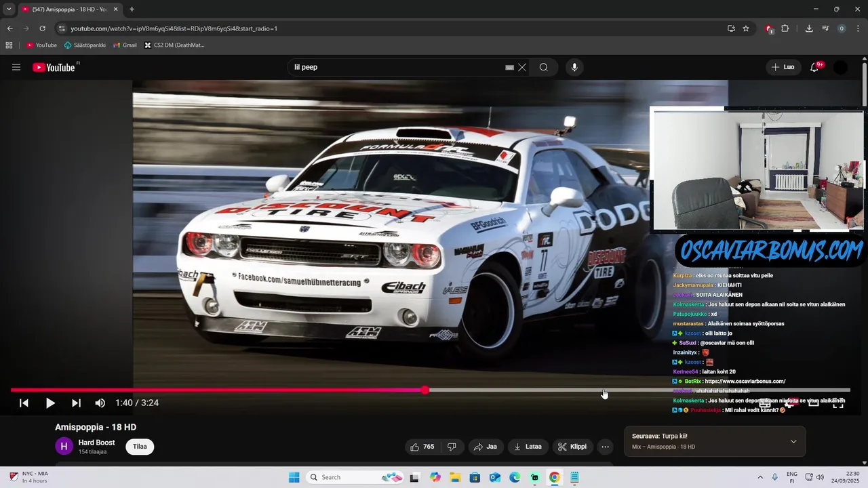Share the video via Jaa
Image resolution: width=868 pixels, height=488 pixels.
pos(486,447)
